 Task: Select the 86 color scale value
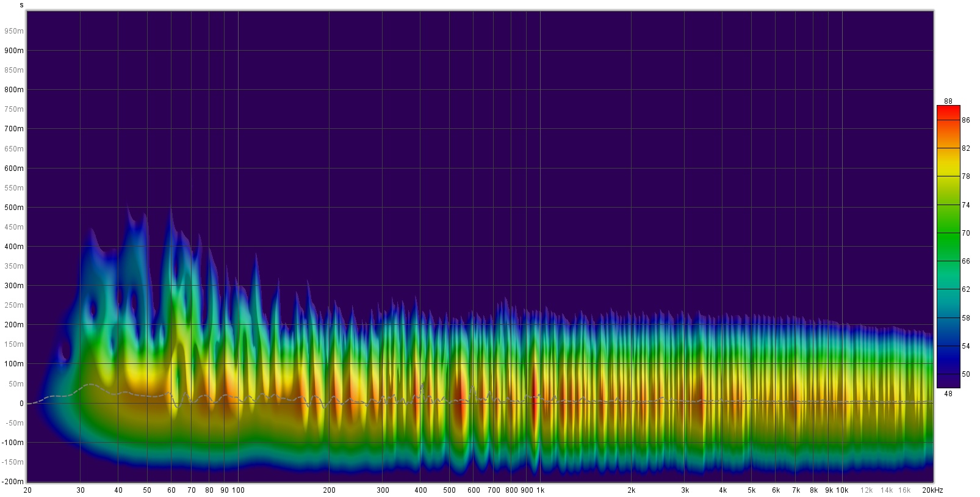(x=966, y=120)
